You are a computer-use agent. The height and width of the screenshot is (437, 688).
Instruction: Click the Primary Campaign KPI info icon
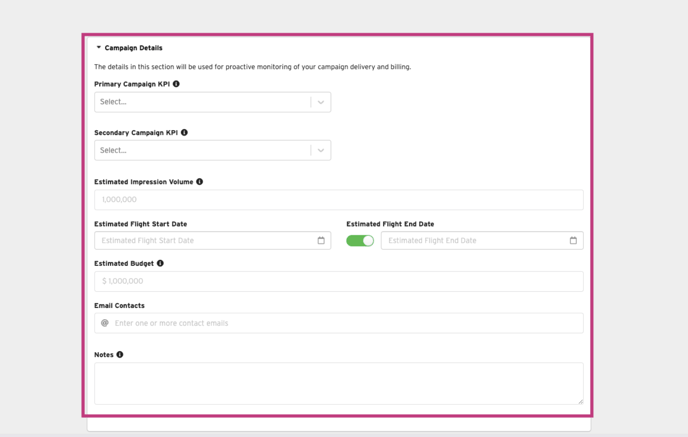(176, 84)
